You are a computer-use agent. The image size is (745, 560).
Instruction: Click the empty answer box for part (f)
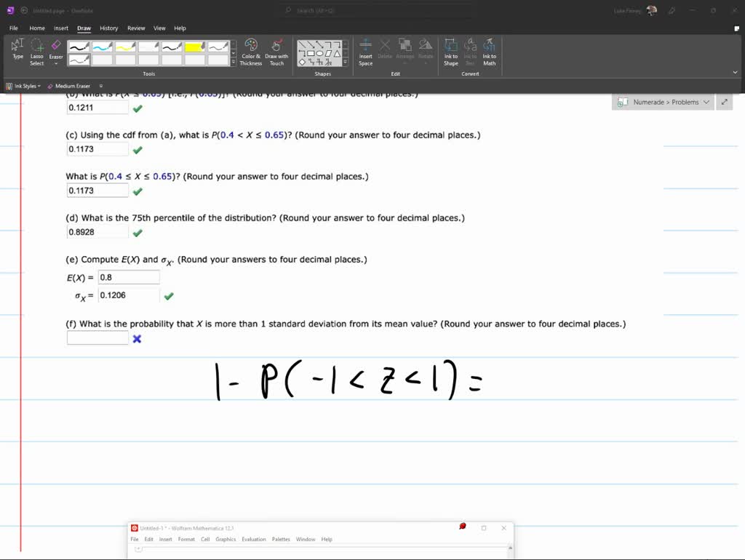pyautogui.click(x=97, y=337)
